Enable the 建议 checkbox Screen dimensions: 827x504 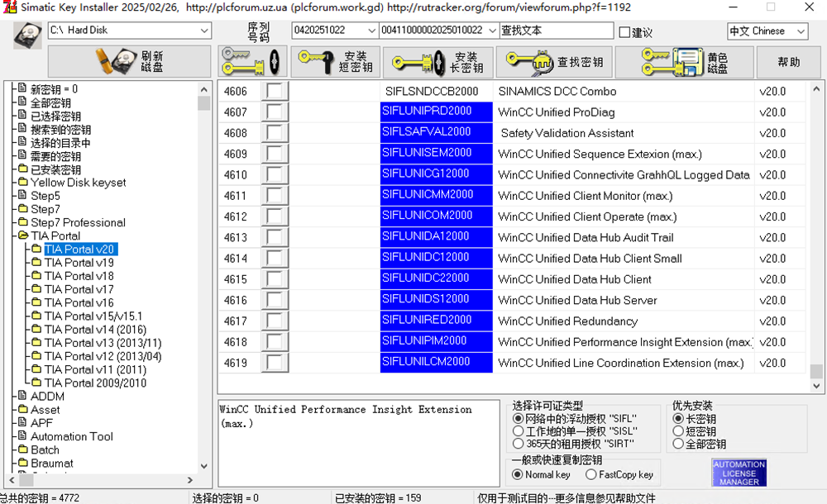click(x=624, y=32)
